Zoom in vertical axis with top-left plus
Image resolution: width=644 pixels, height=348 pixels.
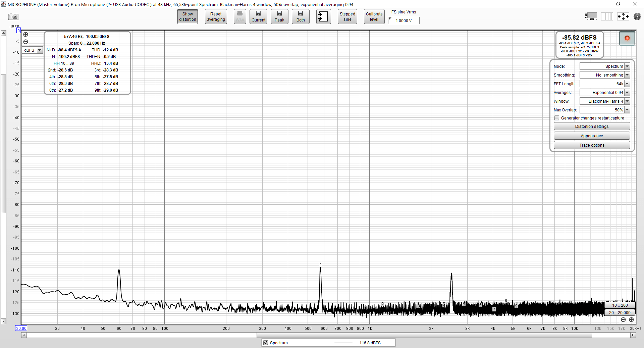[x=25, y=35]
